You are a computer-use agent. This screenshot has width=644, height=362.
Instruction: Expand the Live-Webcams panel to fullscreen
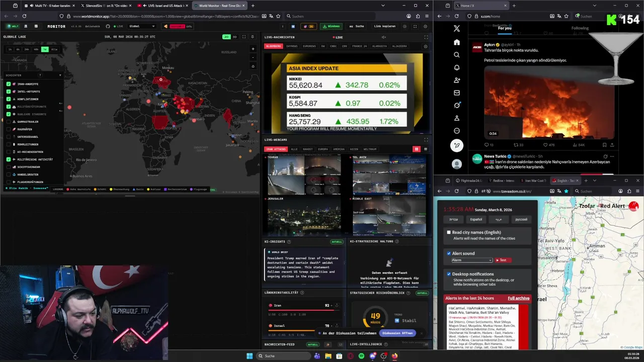(426, 140)
